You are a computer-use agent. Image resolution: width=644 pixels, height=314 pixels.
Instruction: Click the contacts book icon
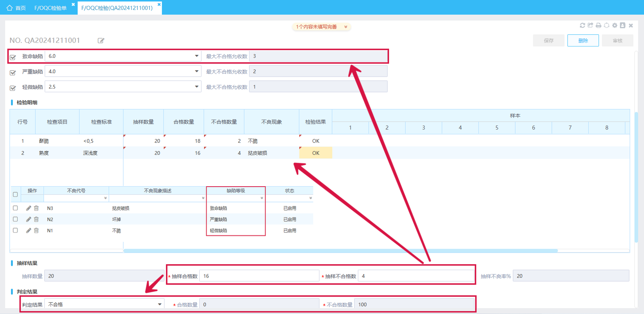(x=623, y=25)
